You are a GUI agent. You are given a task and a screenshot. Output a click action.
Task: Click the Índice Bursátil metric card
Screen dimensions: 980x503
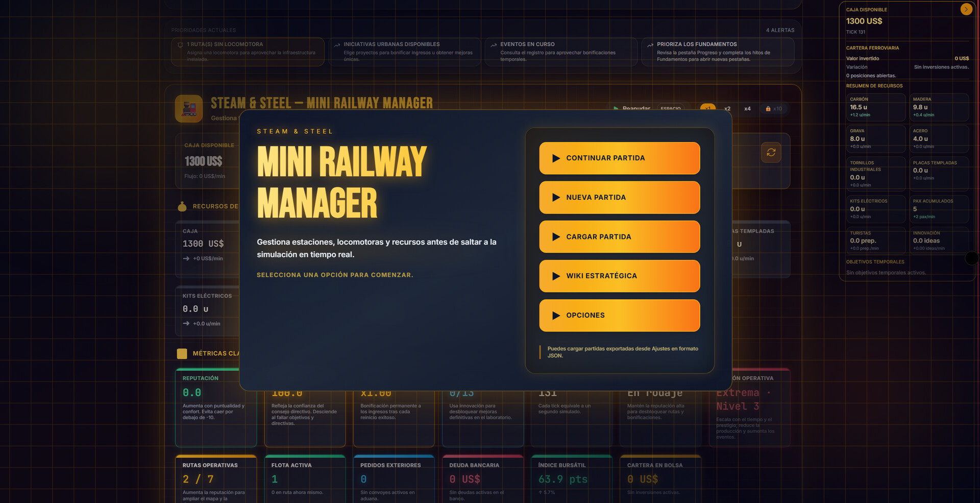pyautogui.click(x=571, y=479)
